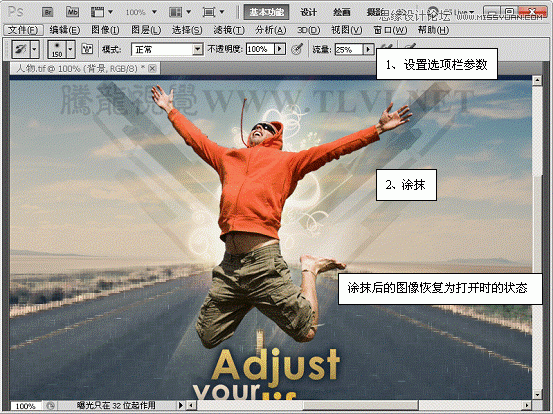Open the arrange documents dropdown
The height and width of the screenshot is (414, 553).
click(x=180, y=12)
